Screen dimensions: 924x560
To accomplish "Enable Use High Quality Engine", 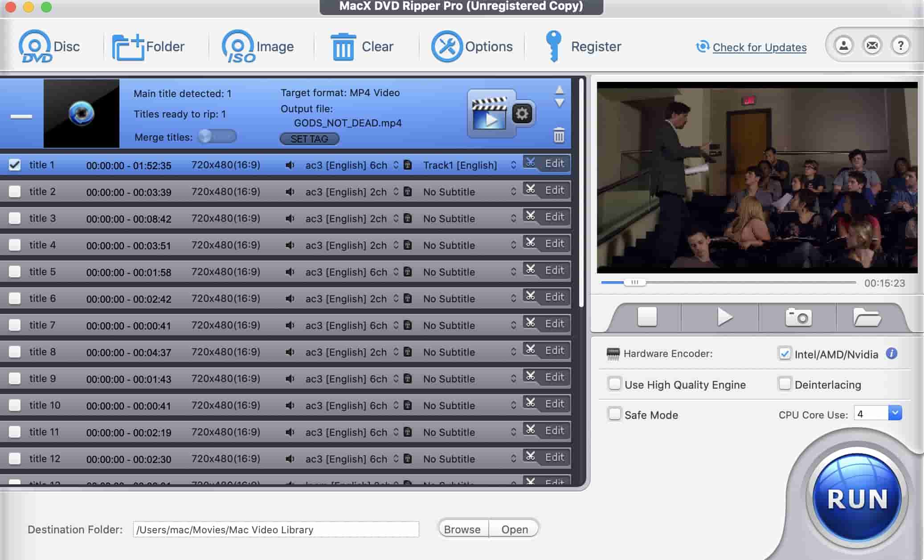I will (x=615, y=384).
